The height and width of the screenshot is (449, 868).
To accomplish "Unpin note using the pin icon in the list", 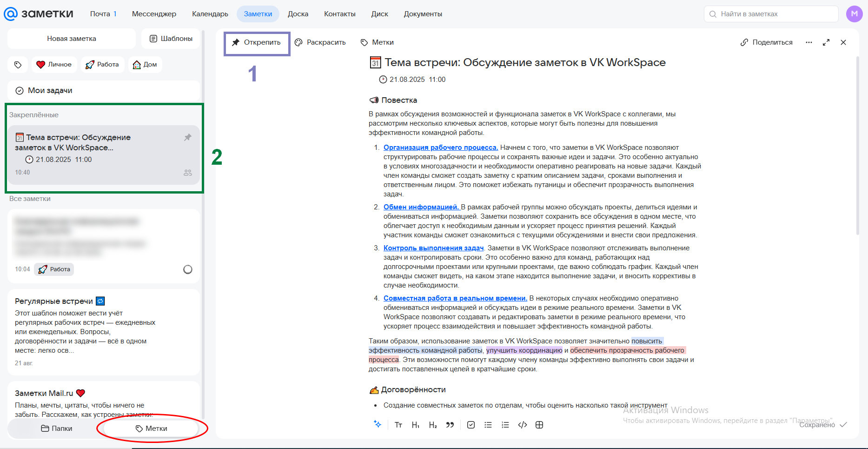I will [188, 137].
